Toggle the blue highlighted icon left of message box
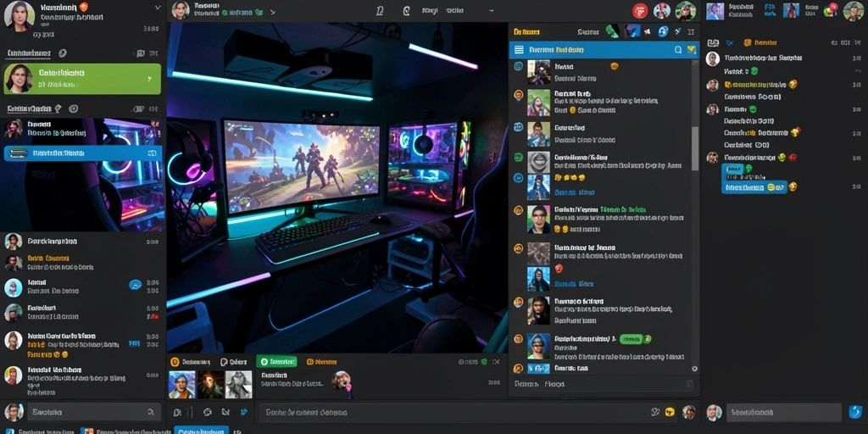Viewport: 868px width, 434px height. point(243,412)
